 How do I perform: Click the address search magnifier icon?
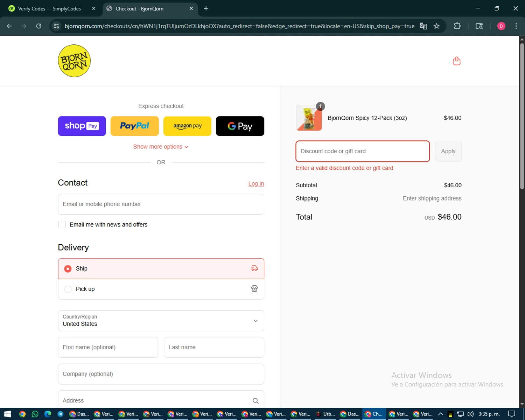[x=255, y=401]
